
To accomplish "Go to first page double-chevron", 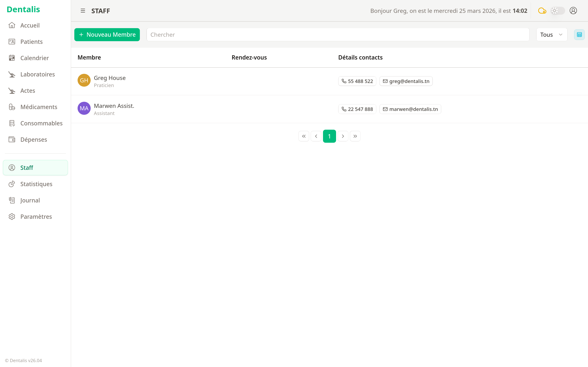I will (x=304, y=136).
